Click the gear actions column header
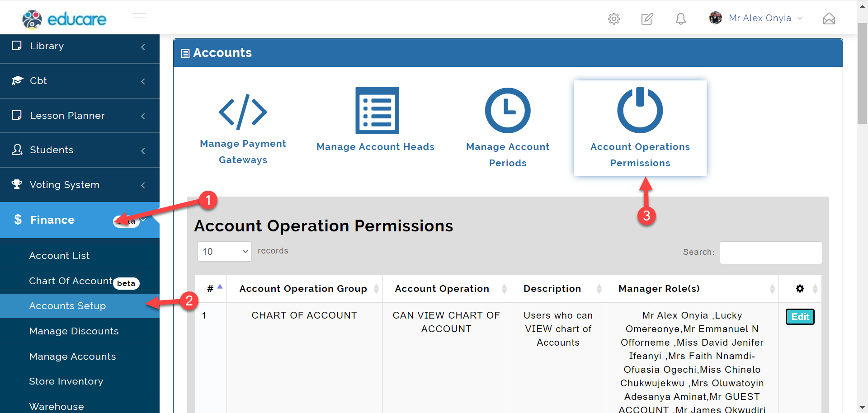 click(800, 289)
